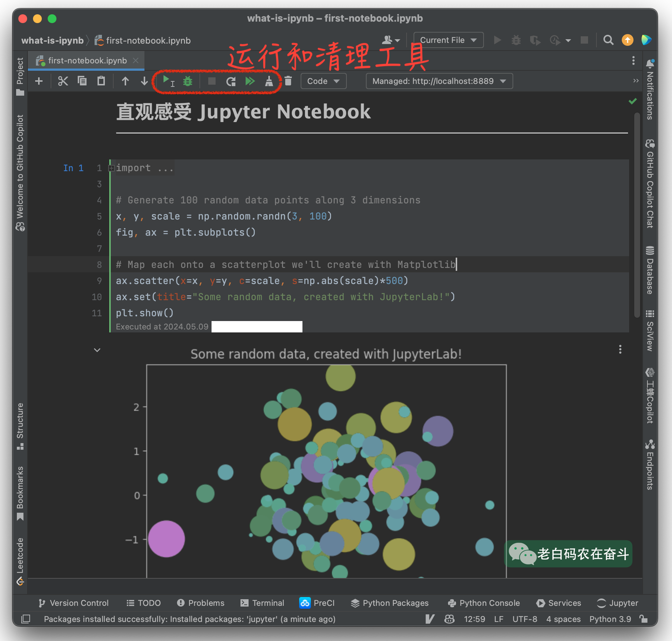The image size is (672, 641).
Task: Interrupt kernel with the stop square
Action: [x=212, y=81]
